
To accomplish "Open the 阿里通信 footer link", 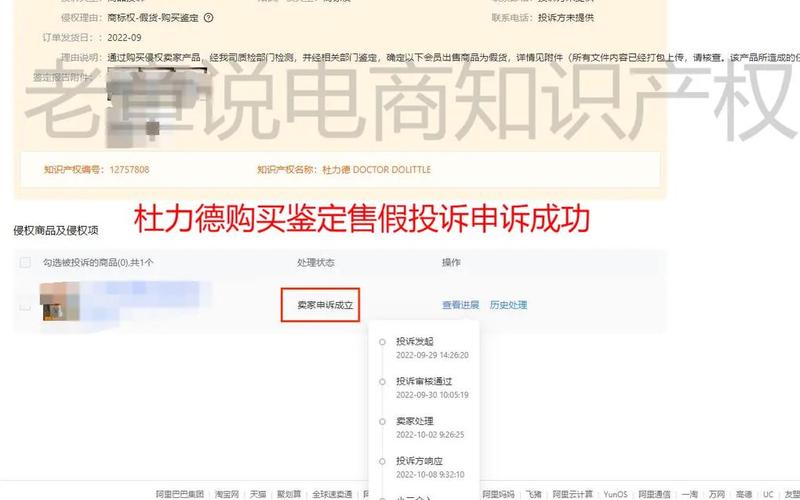I will point(654,494).
